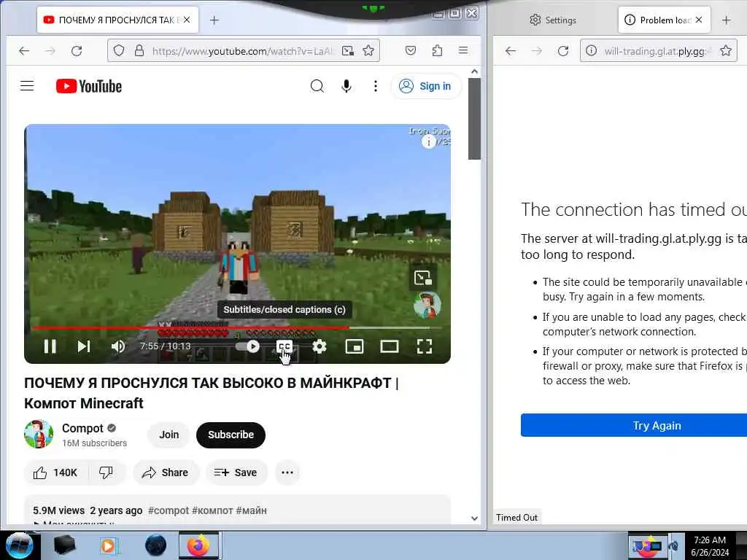Close the YouTube tab

(187, 20)
